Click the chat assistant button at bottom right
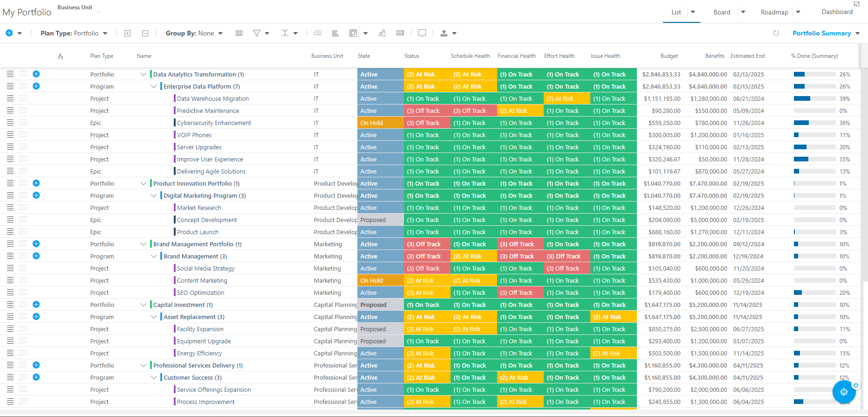The image size is (868, 417). point(844,392)
